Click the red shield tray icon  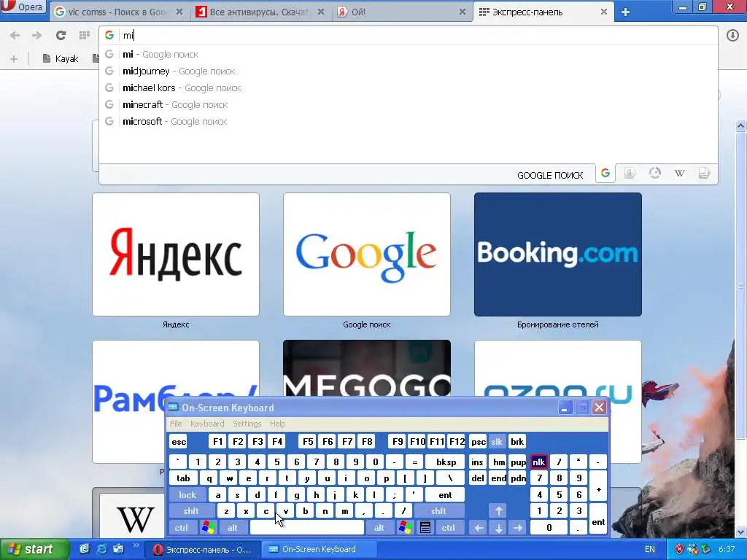coord(679,549)
